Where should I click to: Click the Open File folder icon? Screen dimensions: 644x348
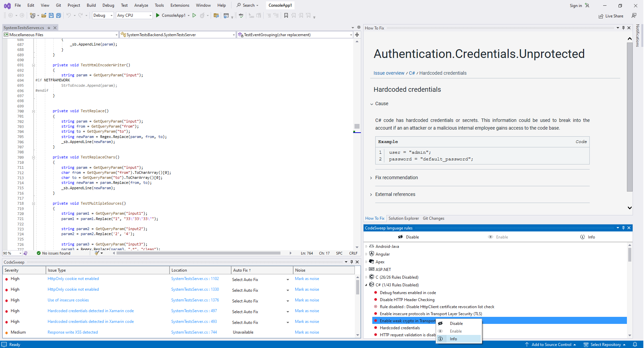(44, 15)
